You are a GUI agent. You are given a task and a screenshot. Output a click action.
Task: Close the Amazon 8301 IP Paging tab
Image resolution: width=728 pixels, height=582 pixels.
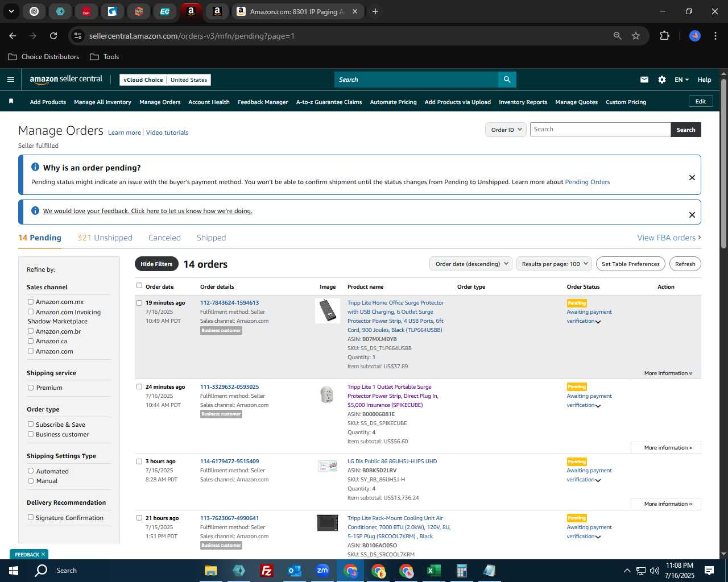pos(355,11)
